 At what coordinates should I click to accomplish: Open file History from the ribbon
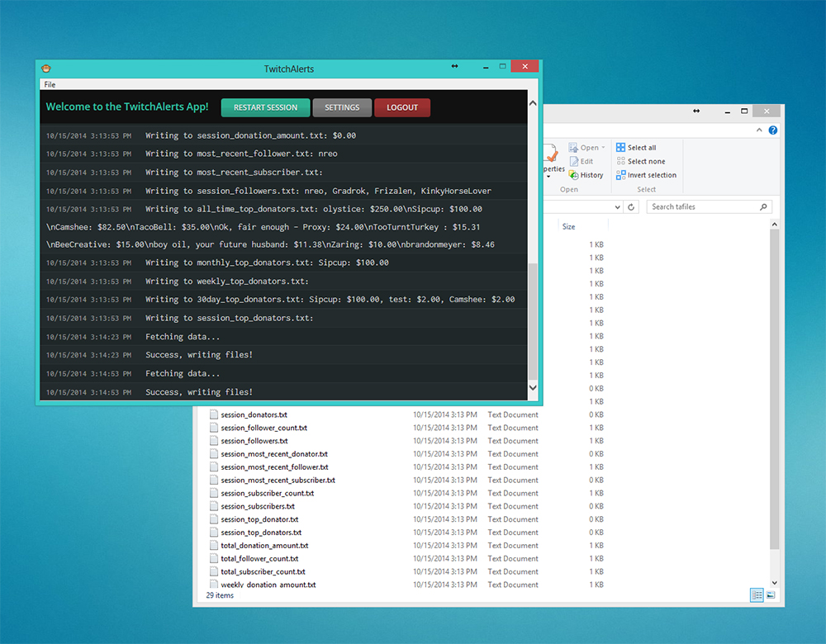click(x=586, y=175)
